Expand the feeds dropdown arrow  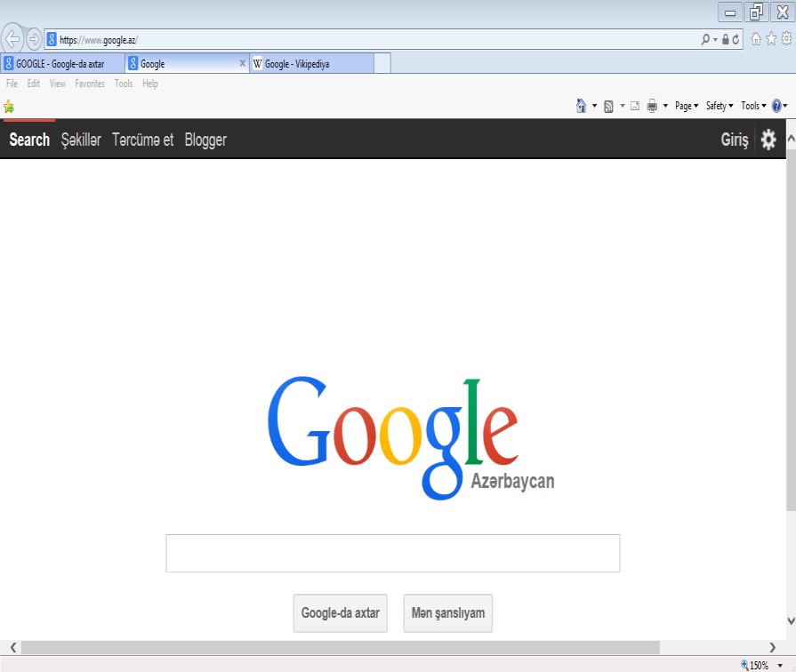point(623,106)
